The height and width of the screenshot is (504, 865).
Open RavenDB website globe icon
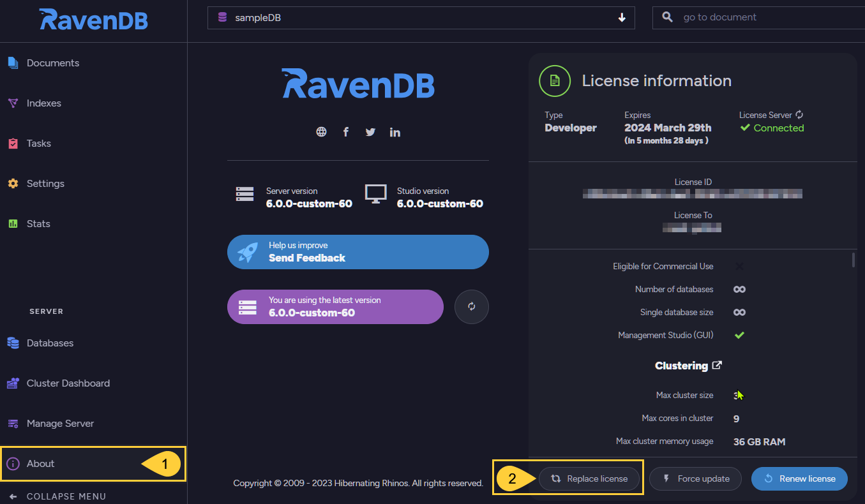[321, 132]
